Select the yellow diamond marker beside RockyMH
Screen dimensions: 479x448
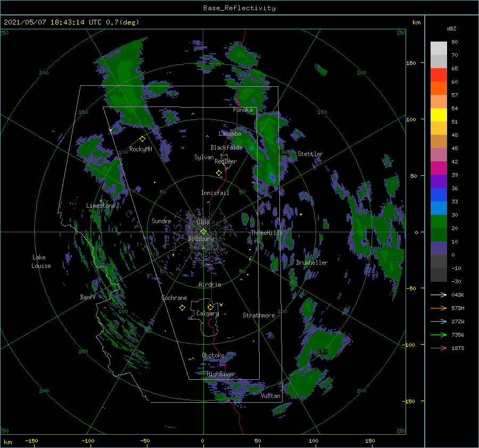point(142,139)
